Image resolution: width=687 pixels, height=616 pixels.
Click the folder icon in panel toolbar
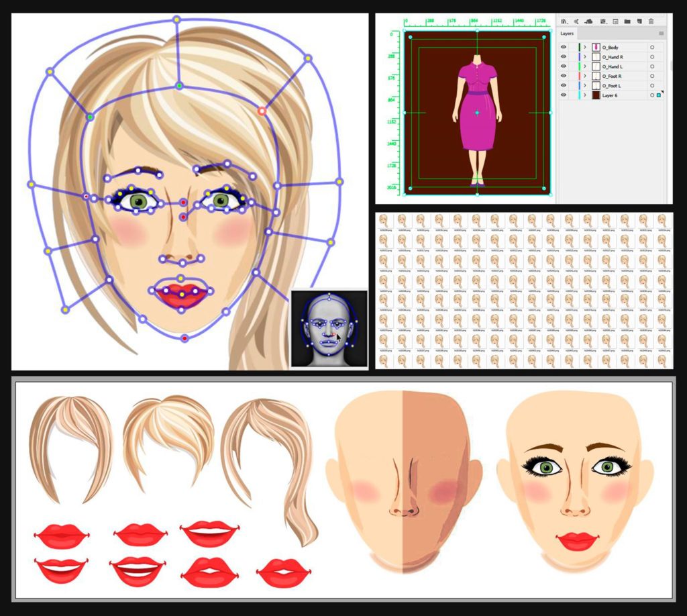pyautogui.click(x=627, y=21)
